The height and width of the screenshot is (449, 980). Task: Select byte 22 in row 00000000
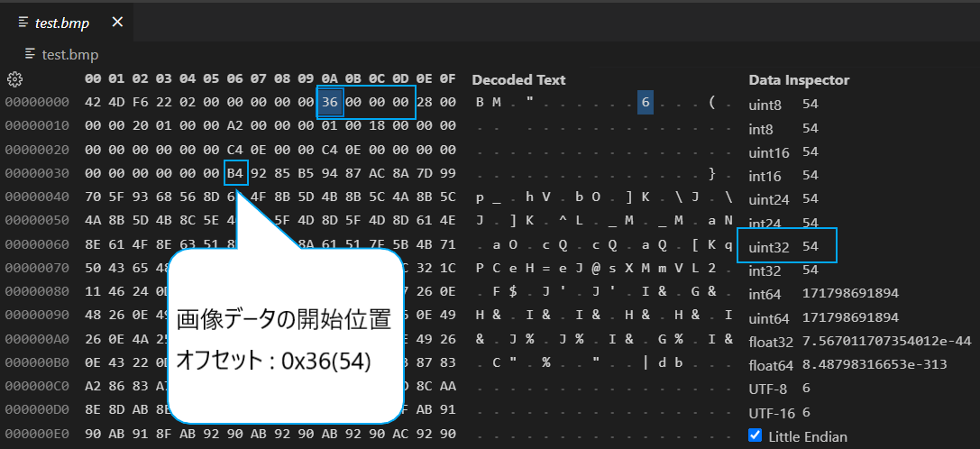tap(164, 102)
